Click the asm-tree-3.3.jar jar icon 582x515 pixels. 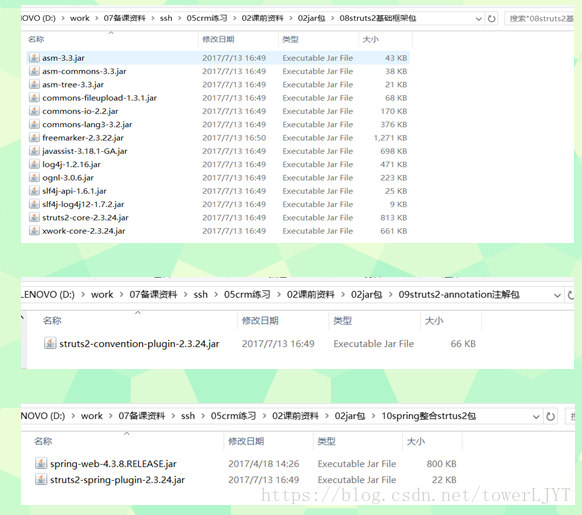(x=34, y=84)
